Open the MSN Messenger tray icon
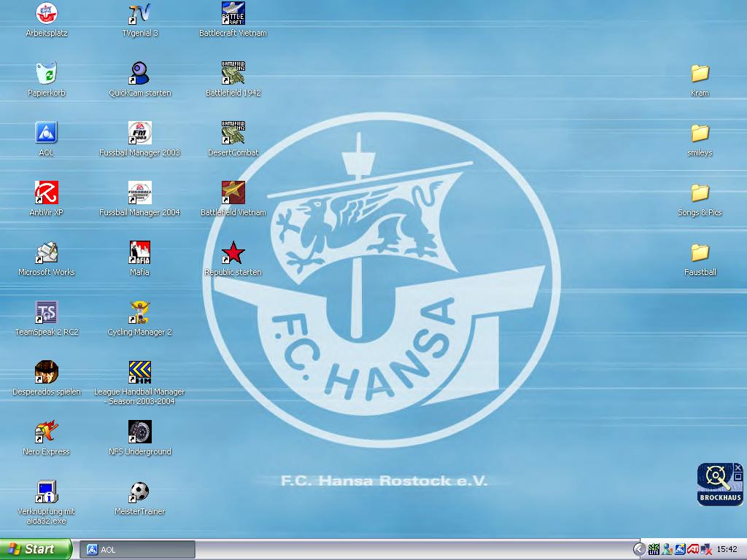This screenshot has height=560, width=747. click(x=667, y=549)
